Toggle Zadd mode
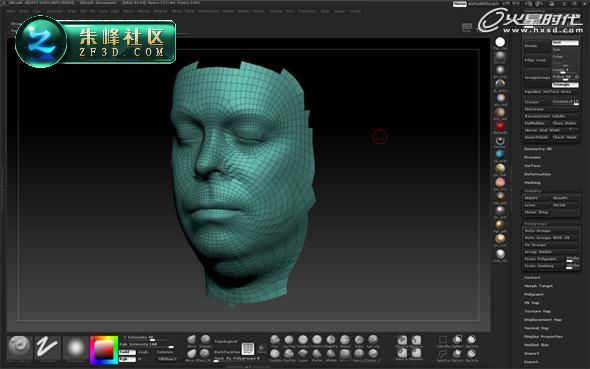 click(x=127, y=352)
